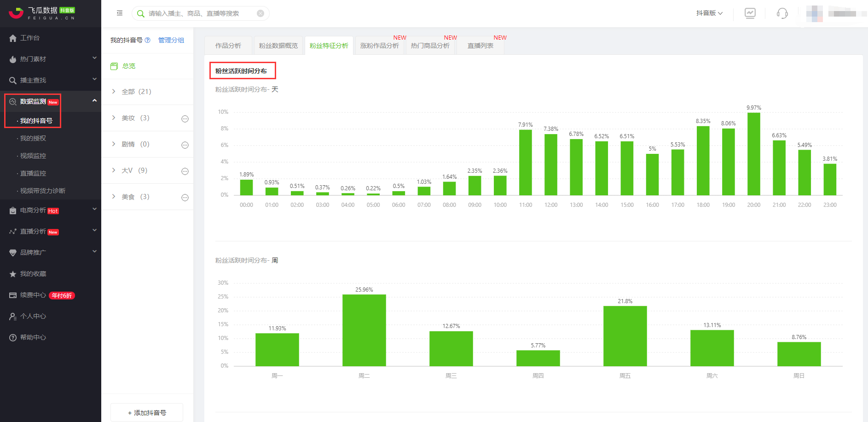This screenshot has height=422, width=868.
Task: Switch to the 涨粉作品分析 tab
Action: [x=379, y=46]
